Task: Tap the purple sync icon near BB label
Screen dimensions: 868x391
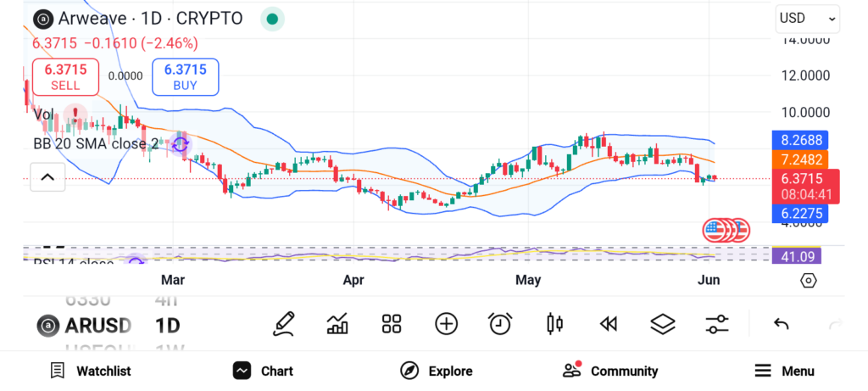Action: pyautogui.click(x=181, y=144)
